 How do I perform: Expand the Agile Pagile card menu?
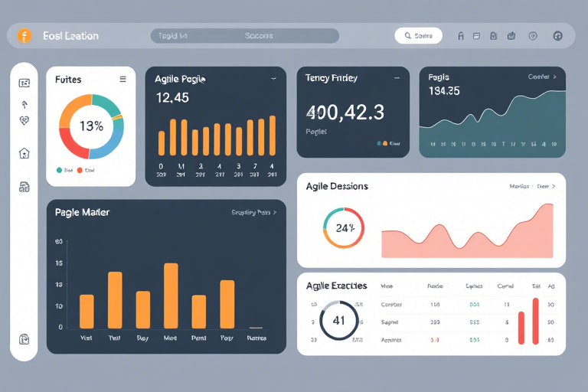click(x=274, y=79)
